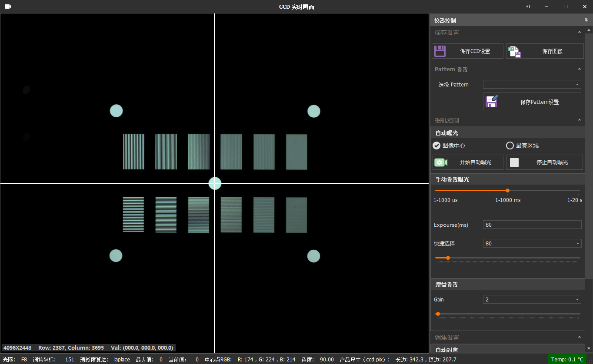Viewport: 593px width, 364px height.
Task: Click the 中心点RGB status values
Action: click(250, 360)
